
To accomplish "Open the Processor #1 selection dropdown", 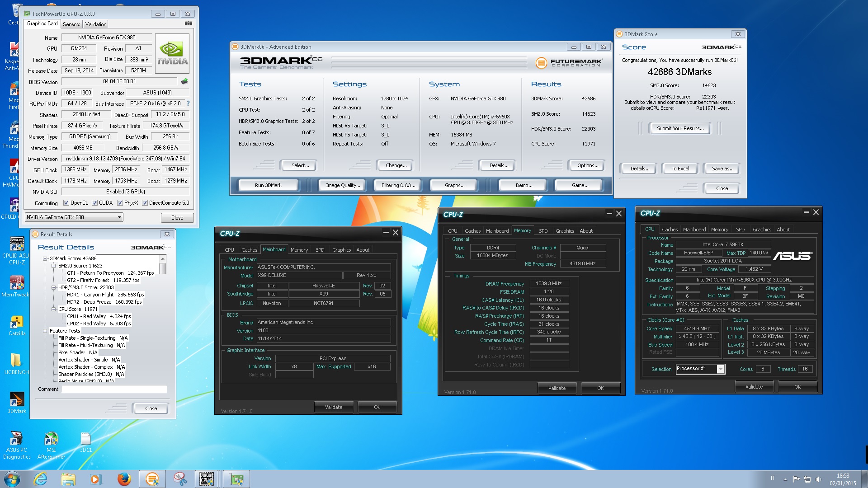I will pos(700,369).
